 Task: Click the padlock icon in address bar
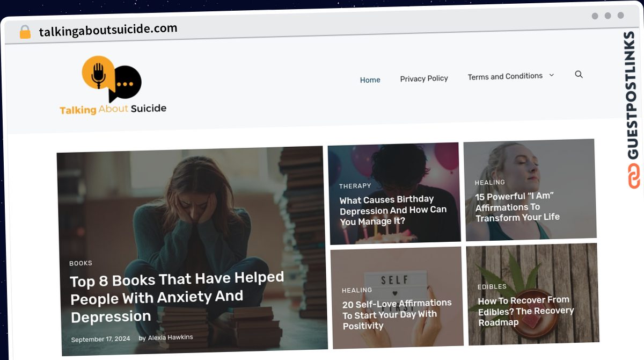25,32
